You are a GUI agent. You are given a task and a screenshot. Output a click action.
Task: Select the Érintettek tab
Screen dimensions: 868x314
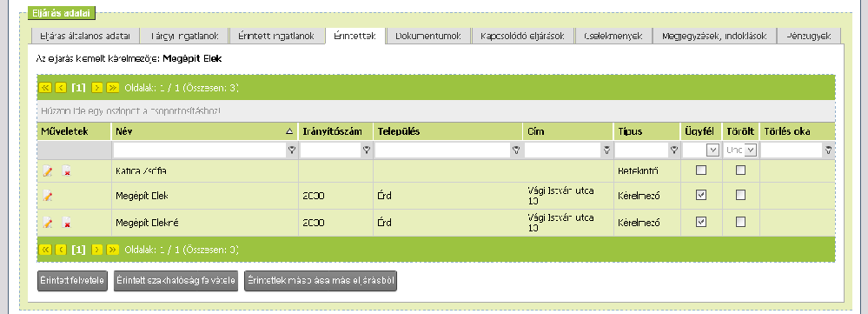(x=354, y=36)
